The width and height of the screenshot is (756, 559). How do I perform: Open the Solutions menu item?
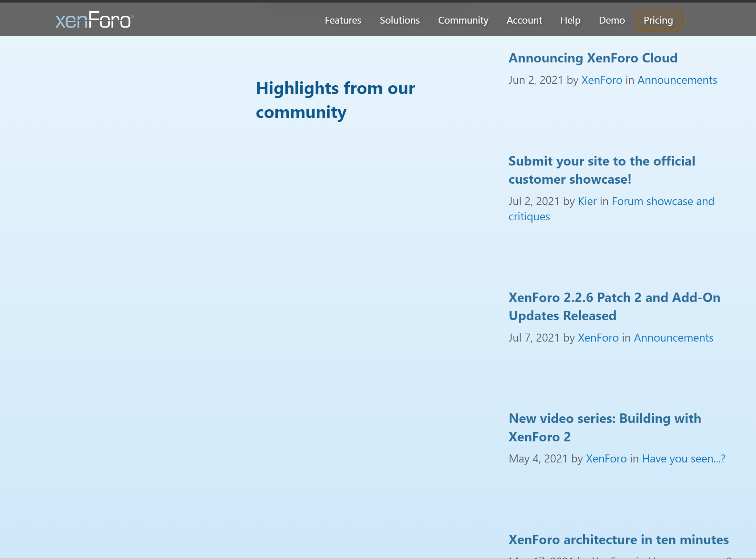pyautogui.click(x=399, y=20)
